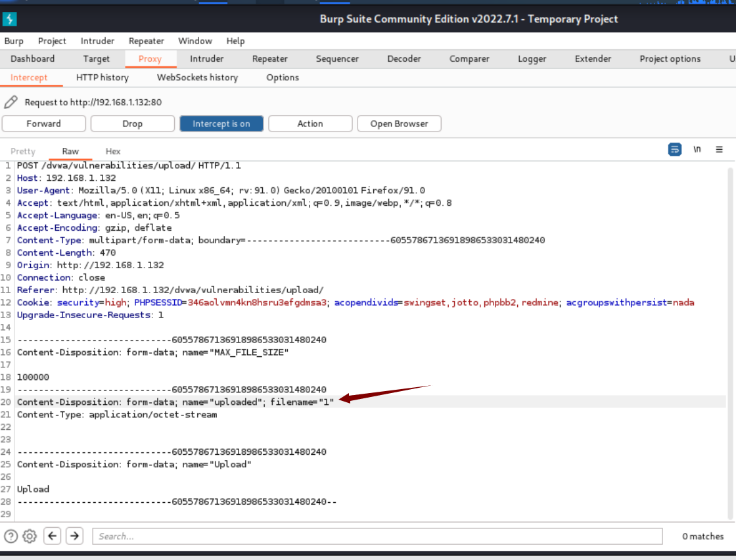Viewport: 736px width, 560px height.
Task: Click in the Search input field
Action: [x=377, y=536]
